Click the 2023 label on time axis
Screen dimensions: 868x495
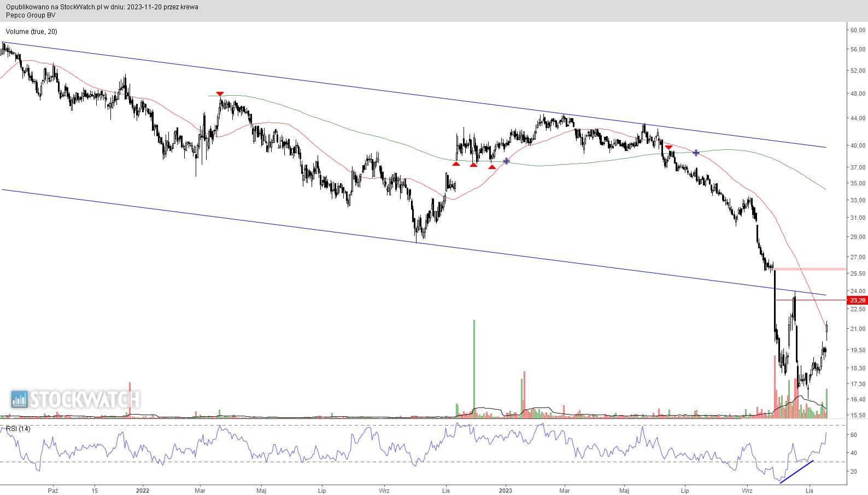click(506, 491)
